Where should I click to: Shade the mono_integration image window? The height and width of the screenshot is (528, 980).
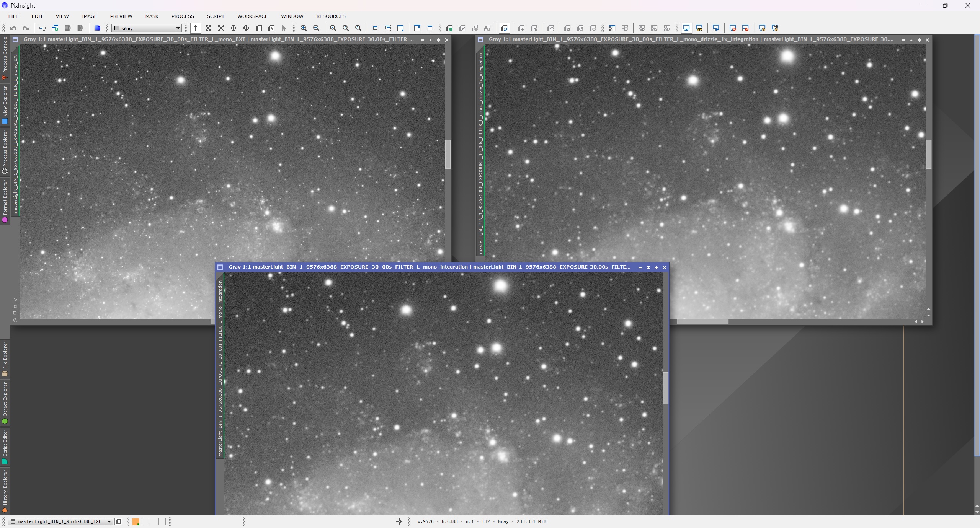648,267
